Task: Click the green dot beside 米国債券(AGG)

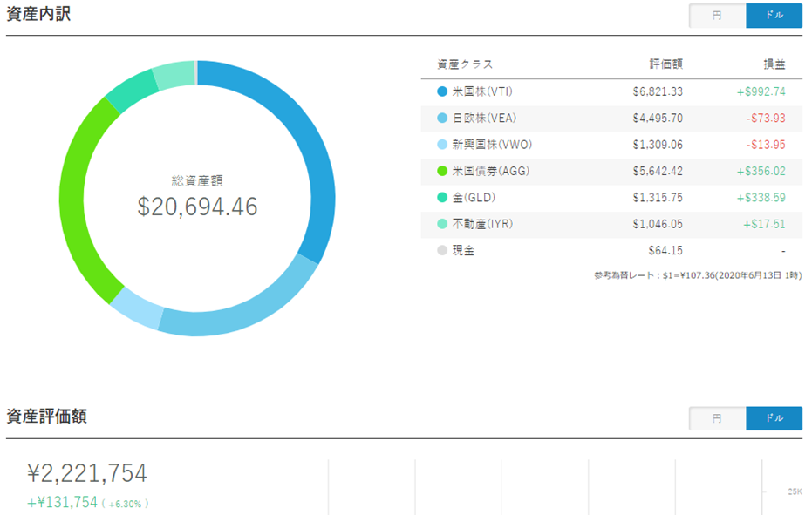Action: [x=442, y=171]
